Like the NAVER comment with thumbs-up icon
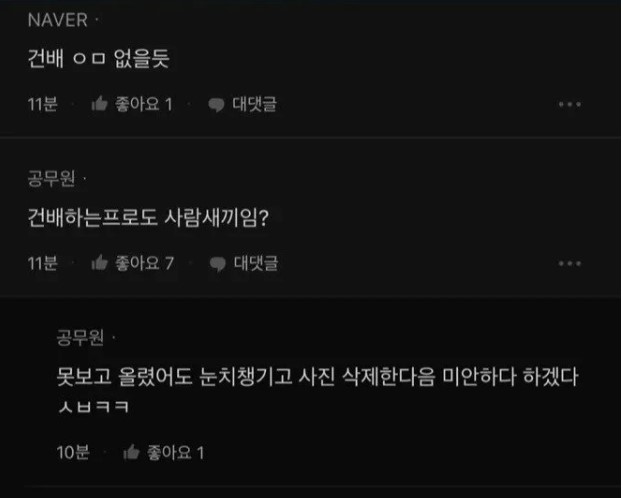This screenshot has width=623, height=498. coord(99,104)
